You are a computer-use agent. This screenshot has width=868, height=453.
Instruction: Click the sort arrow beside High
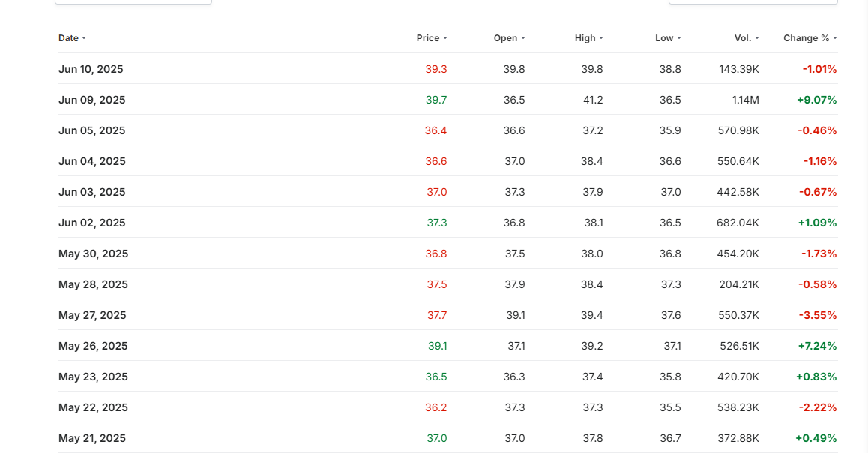click(x=601, y=38)
